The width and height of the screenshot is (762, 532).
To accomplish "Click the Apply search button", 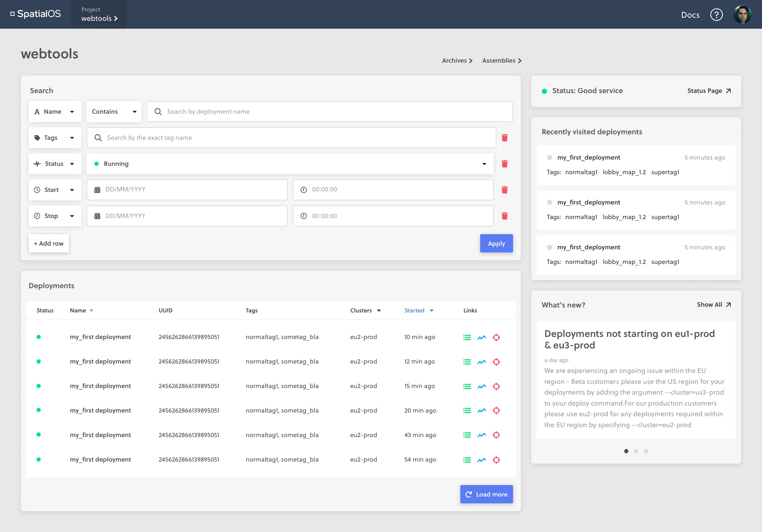I will 496,244.
